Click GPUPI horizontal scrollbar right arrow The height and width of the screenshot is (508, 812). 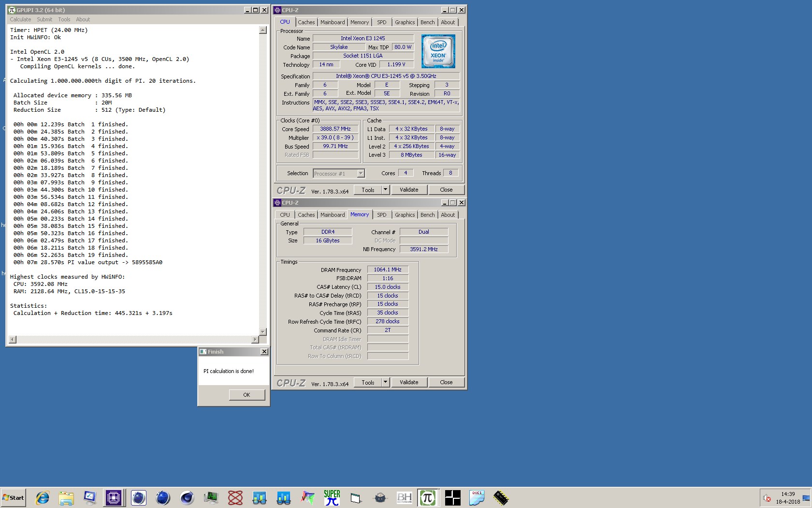pos(255,340)
